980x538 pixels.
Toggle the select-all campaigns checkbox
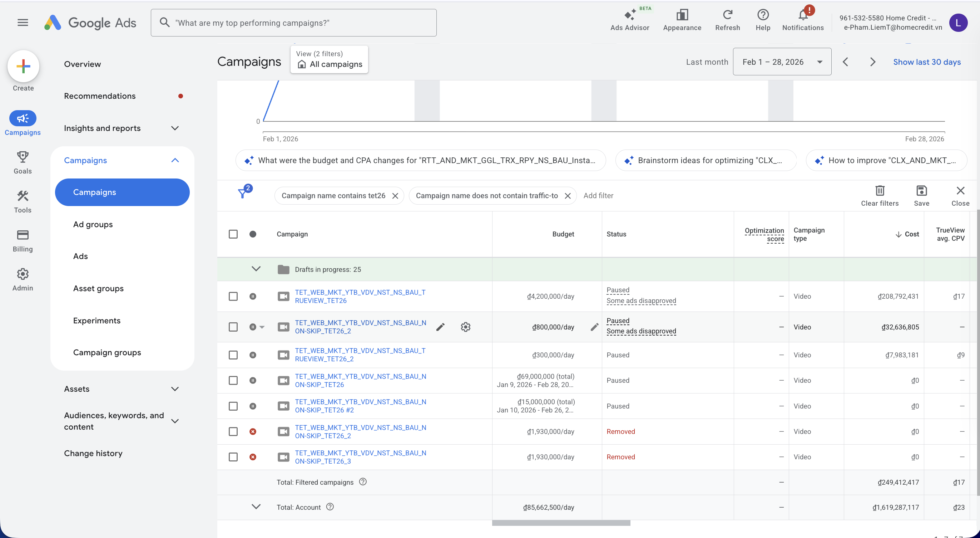coord(233,234)
